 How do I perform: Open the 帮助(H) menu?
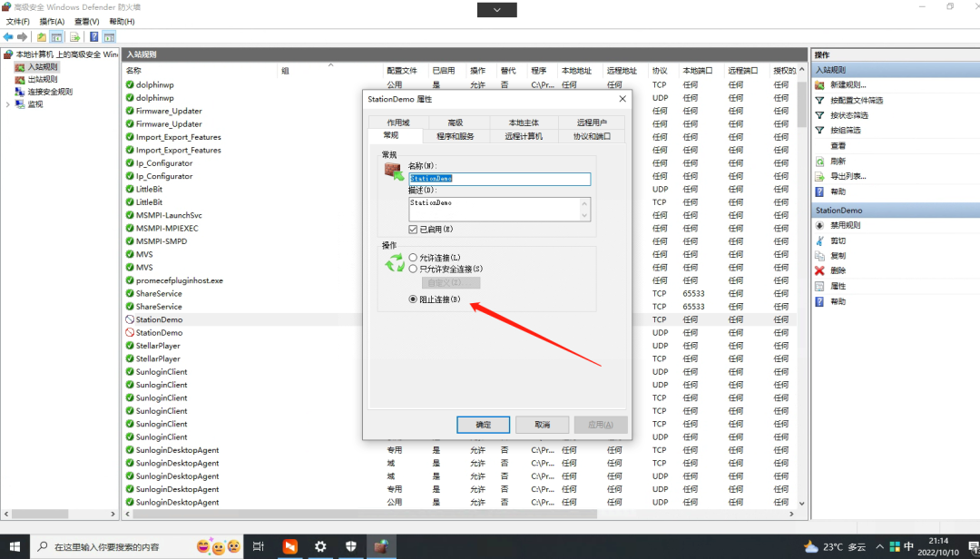coord(122,21)
